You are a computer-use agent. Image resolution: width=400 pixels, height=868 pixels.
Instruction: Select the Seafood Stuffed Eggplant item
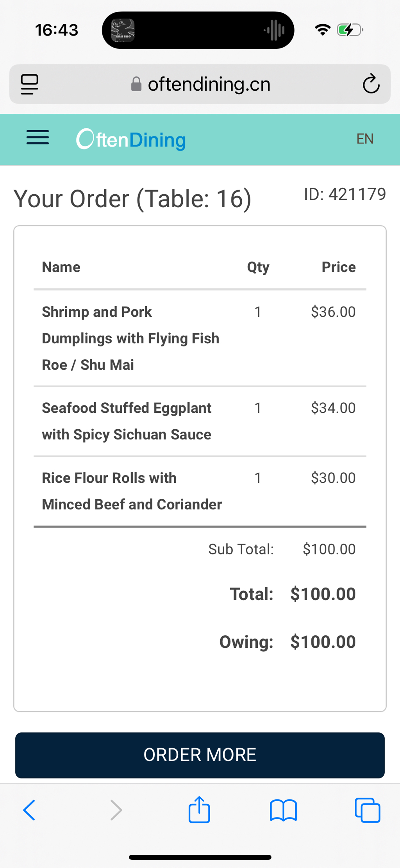[127, 421]
